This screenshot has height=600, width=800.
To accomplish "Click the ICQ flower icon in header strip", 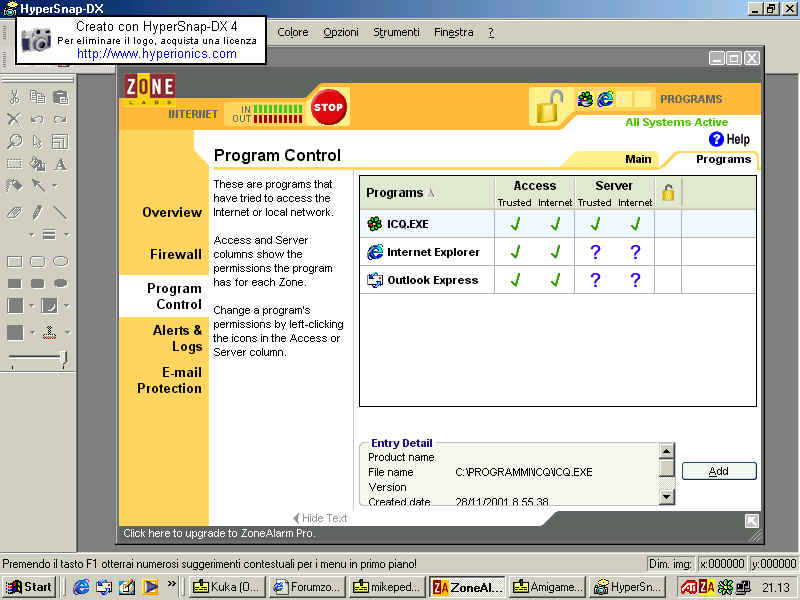I will [585, 99].
